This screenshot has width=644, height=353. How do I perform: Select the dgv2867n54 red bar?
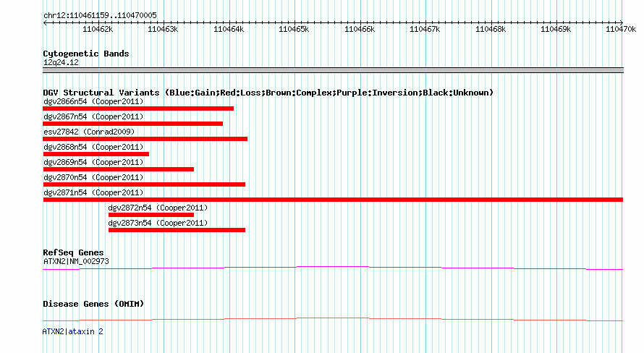point(132,124)
